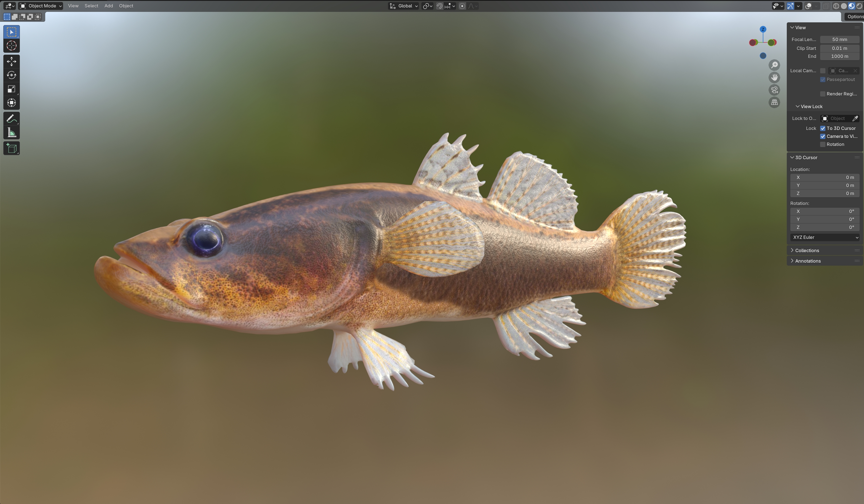Select the Cursor tool
Image resolution: width=864 pixels, height=504 pixels.
(x=11, y=46)
